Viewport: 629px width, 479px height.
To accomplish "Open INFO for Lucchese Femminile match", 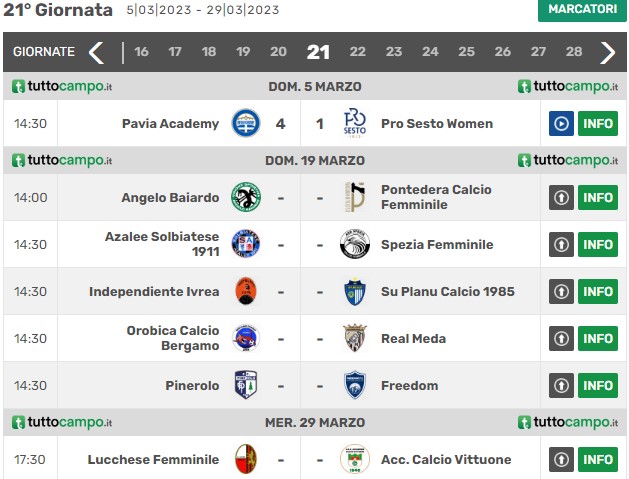I will (x=598, y=459).
